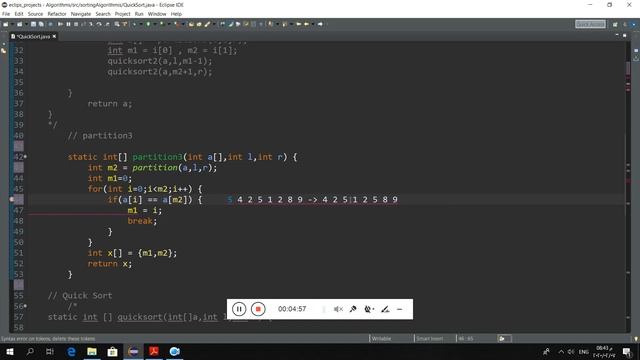Click the Suspend debug toolbar icon

[x=68, y=24]
